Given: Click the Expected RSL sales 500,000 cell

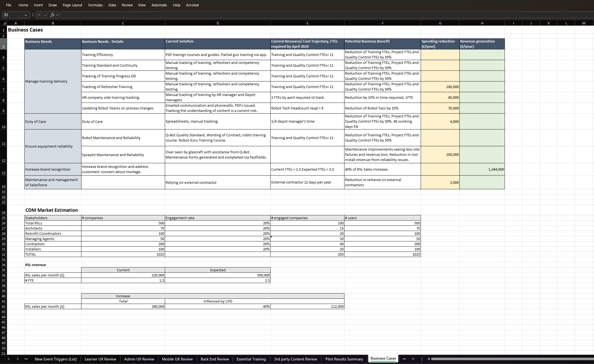Looking at the screenshot, I should tap(218, 275).
